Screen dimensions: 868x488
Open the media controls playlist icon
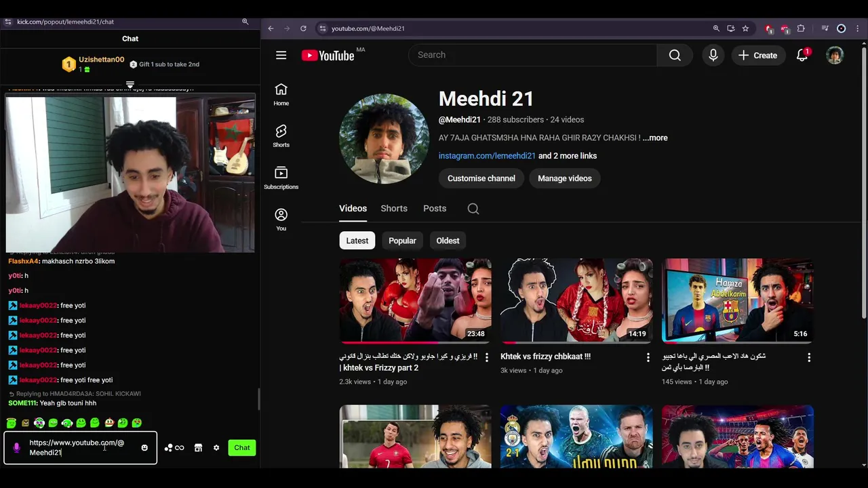825,28
